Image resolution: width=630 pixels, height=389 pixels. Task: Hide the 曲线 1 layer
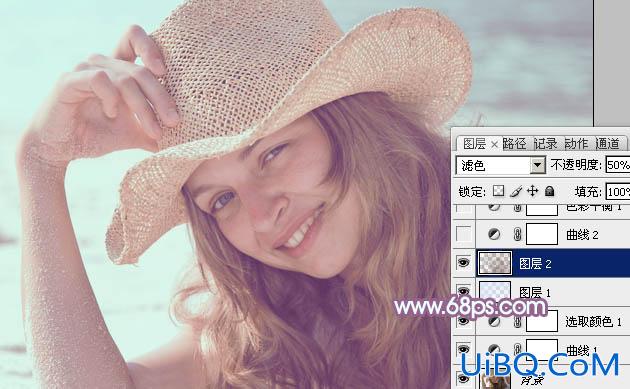click(464, 349)
